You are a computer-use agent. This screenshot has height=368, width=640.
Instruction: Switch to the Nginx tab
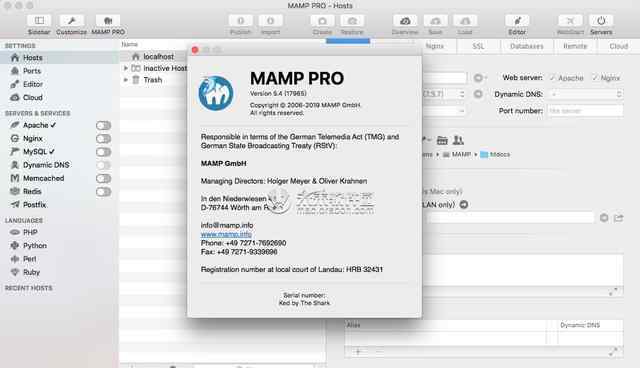click(x=434, y=46)
